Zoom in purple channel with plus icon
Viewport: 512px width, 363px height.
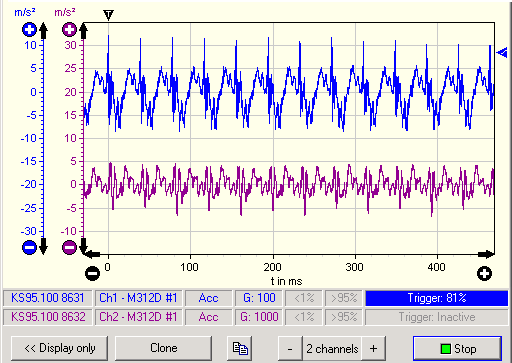point(69,30)
